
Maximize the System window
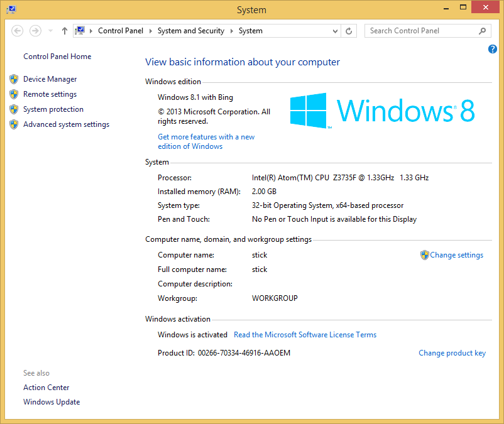463,8
